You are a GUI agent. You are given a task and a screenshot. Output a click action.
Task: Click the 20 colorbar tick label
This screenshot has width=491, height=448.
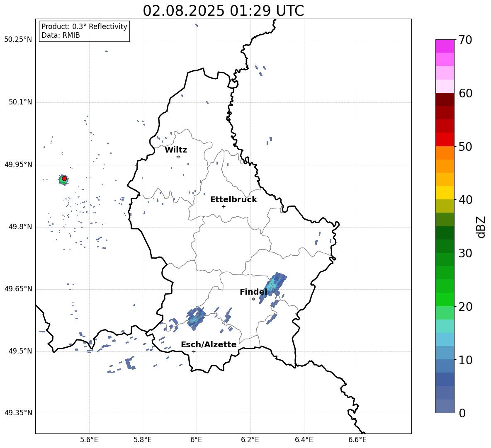click(465, 307)
